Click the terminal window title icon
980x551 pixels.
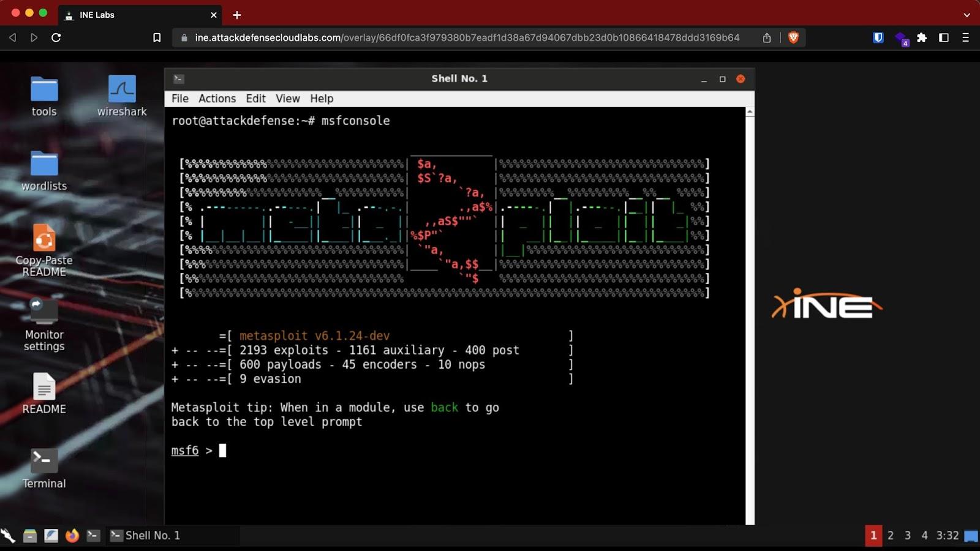[179, 79]
